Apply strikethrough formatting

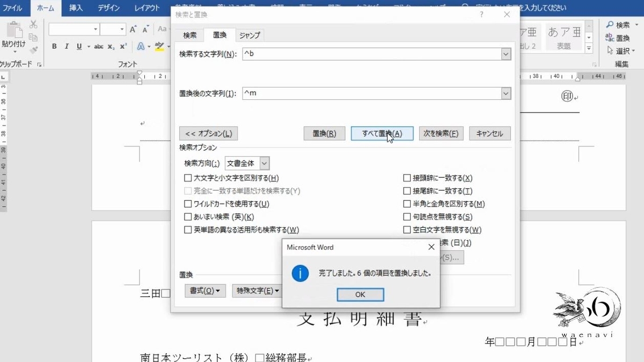[98, 46]
